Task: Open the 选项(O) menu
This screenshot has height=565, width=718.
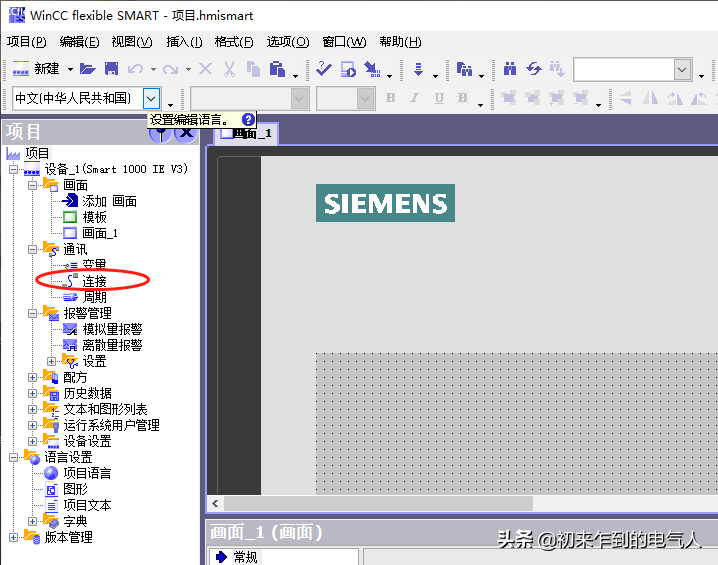Action: pyautogui.click(x=288, y=42)
